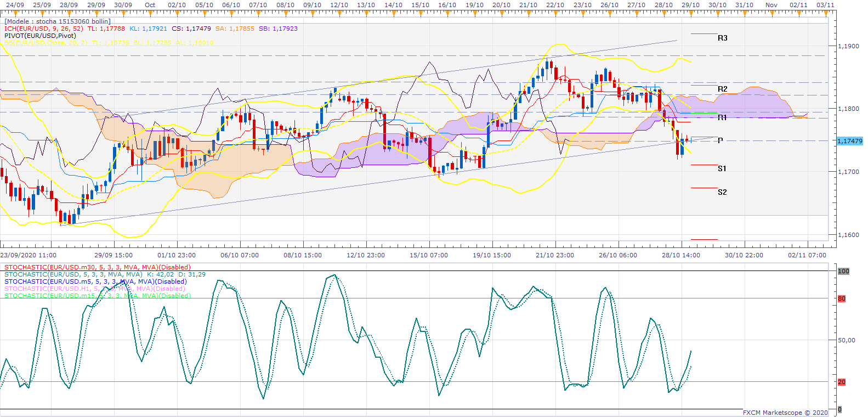Select the disabled STOCHASTIC EUR/USD.m5 indicator label
Screen dimensions: 868x417
pos(95,281)
